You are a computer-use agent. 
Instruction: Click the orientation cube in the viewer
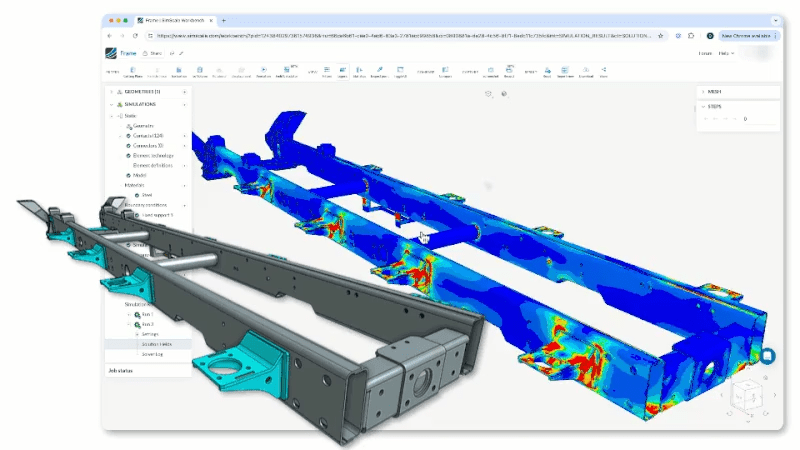tap(750, 396)
